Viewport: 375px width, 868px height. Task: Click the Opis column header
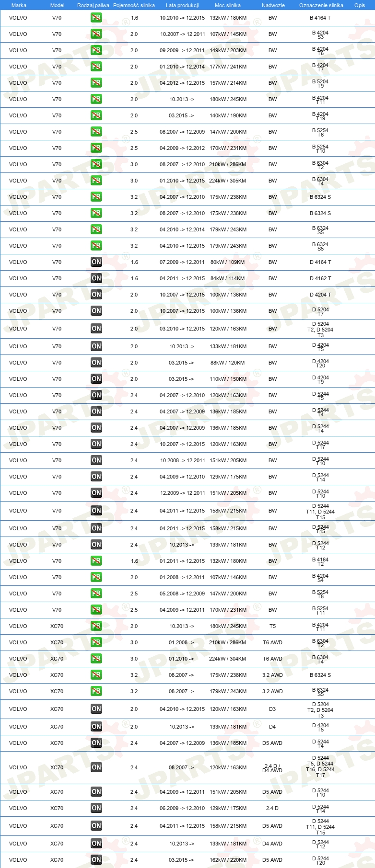click(360, 5)
